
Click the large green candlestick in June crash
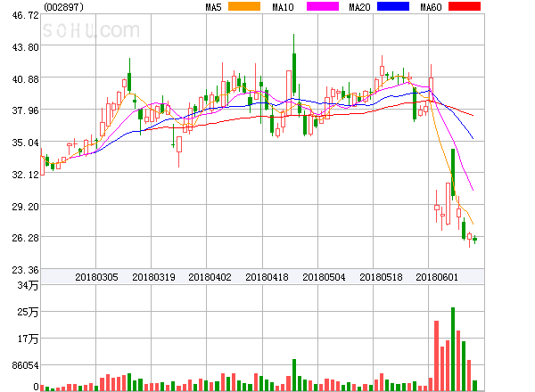pos(453,173)
